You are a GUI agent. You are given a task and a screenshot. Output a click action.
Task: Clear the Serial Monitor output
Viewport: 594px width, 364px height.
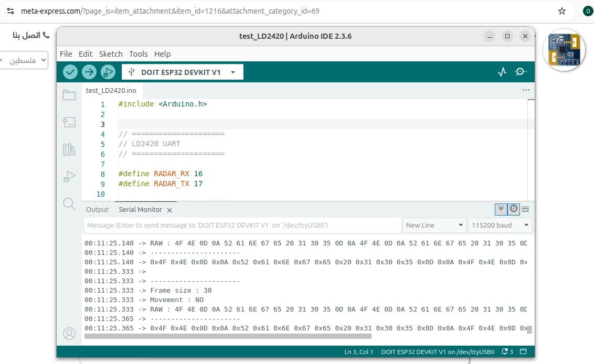coord(525,209)
